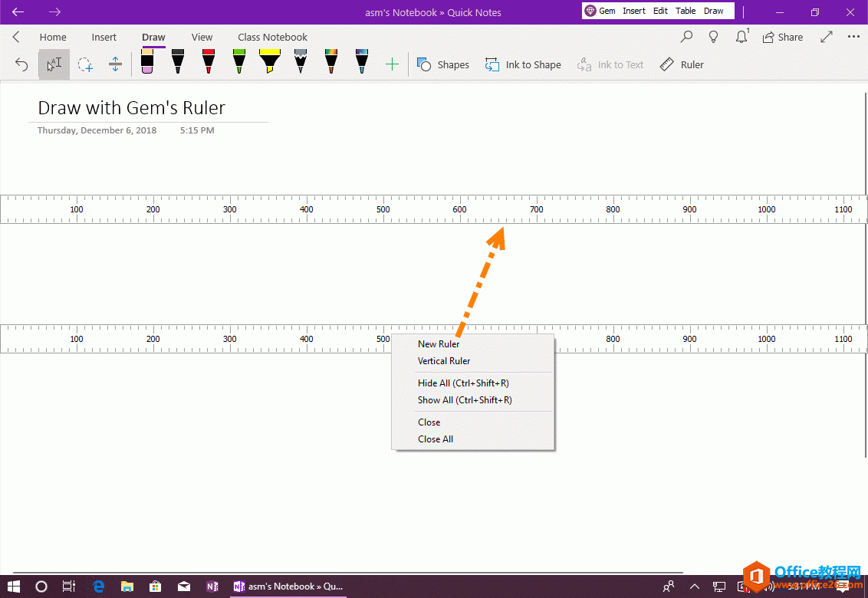
Task: Open the Gem menu in the title bar
Action: (x=600, y=11)
